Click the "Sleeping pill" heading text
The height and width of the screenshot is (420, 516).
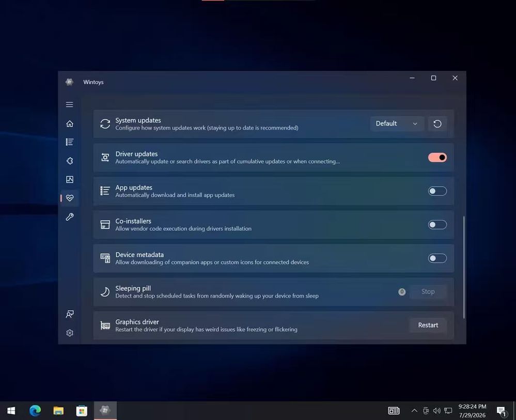pos(133,288)
